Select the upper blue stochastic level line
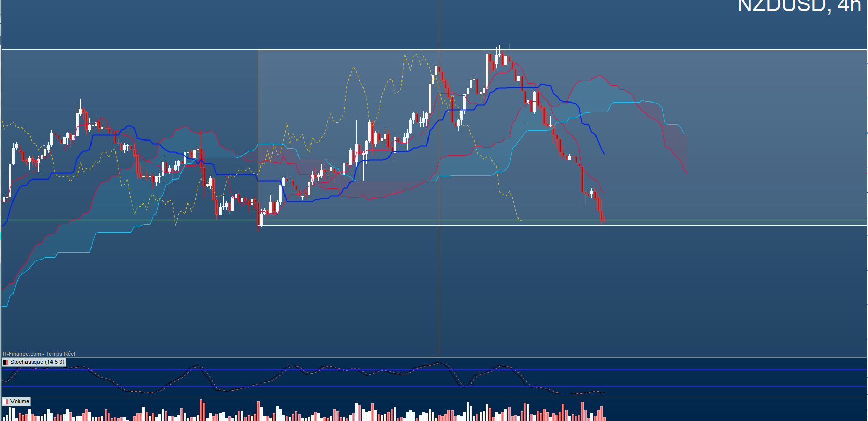This screenshot has height=421, width=868. point(676,369)
